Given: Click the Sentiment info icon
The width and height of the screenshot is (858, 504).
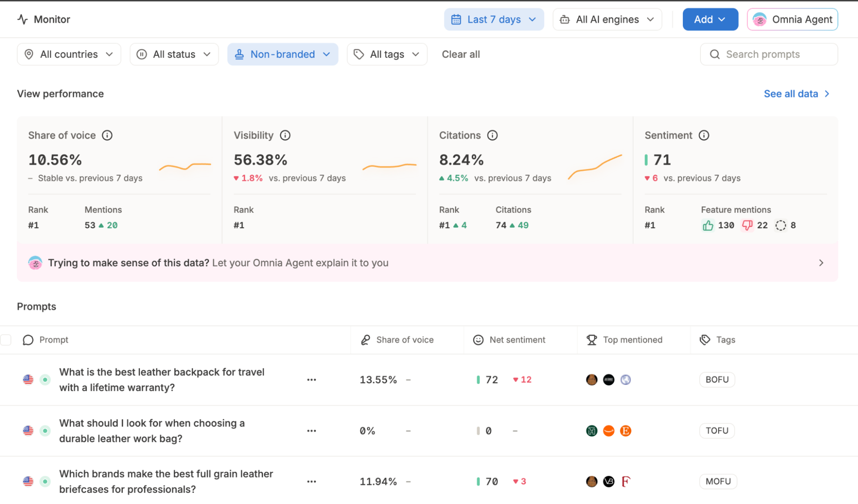Looking at the screenshot, I should click(704, 136).
